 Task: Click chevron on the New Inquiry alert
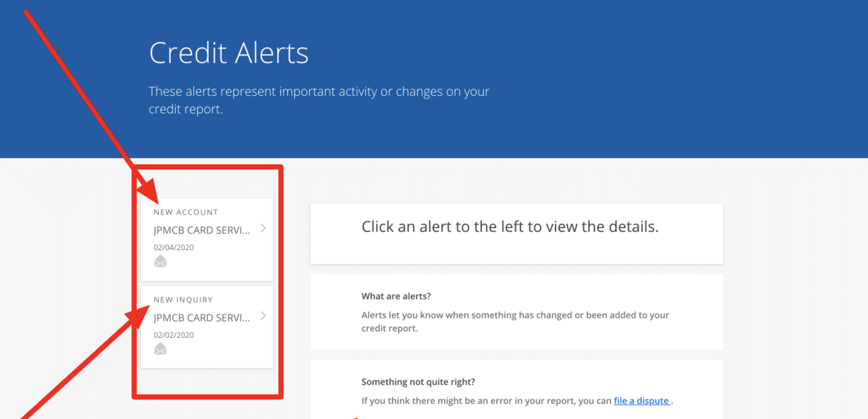pyautogui.click(x=263, y=315)
